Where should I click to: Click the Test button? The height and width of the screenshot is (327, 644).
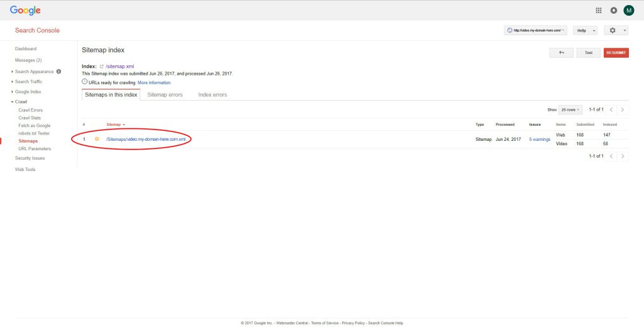(x=589, y=53)
